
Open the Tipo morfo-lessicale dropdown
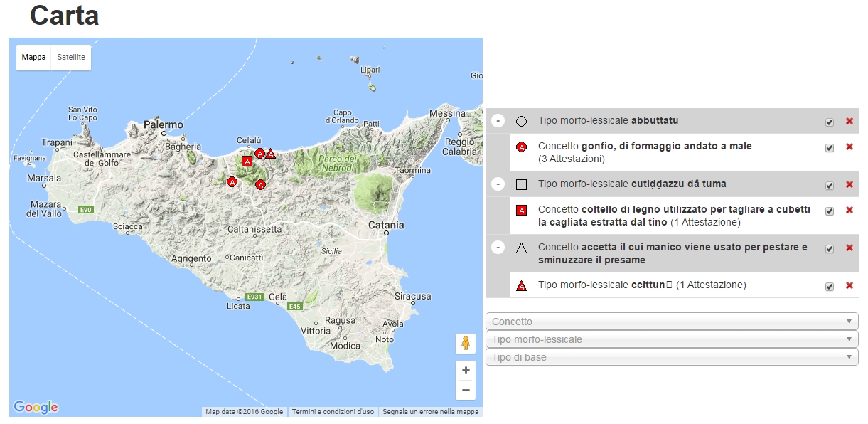(671, 339)
